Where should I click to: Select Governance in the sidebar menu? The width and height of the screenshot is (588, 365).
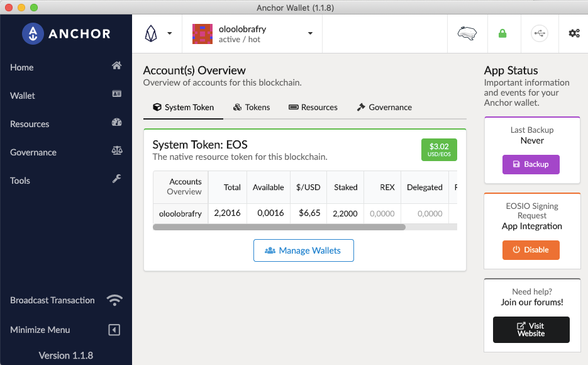[33, 152]
